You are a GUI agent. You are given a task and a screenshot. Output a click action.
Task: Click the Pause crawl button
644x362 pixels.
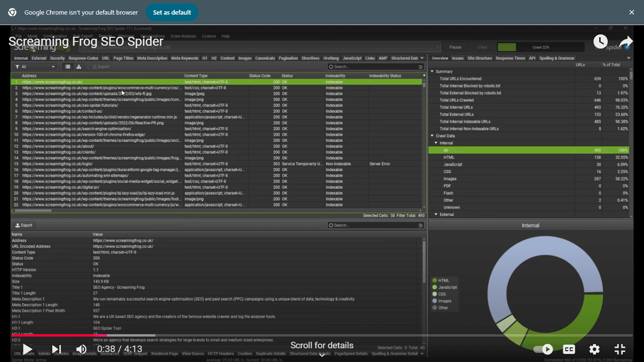coord(455,47)
